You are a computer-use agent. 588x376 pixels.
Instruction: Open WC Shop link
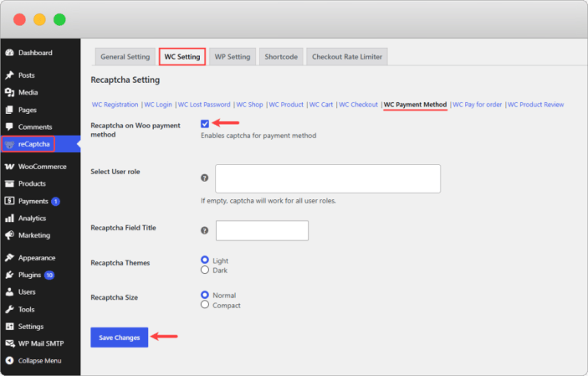tap(250, 105)
